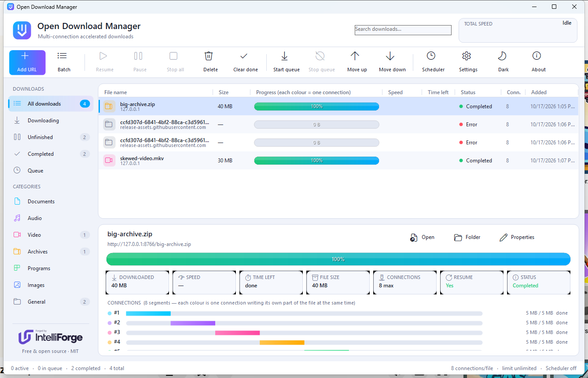
Task: Click the IntelliForge logo link
Action: click(x=51, y=337)
